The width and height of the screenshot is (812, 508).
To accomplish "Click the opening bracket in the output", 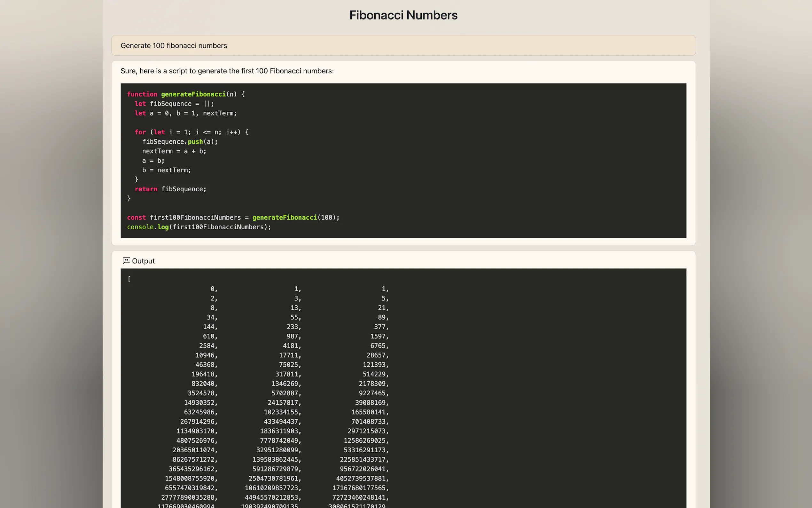I will [129, 279].
